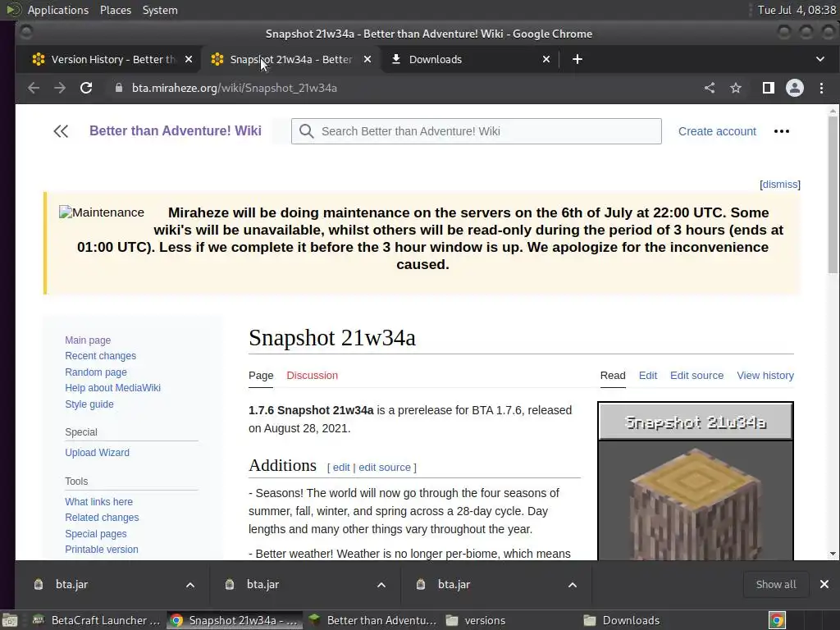The width and height of the screenshot is (840, 630).
Task: Switch to versions folder window in taskbar
Action: click(477, 620)
